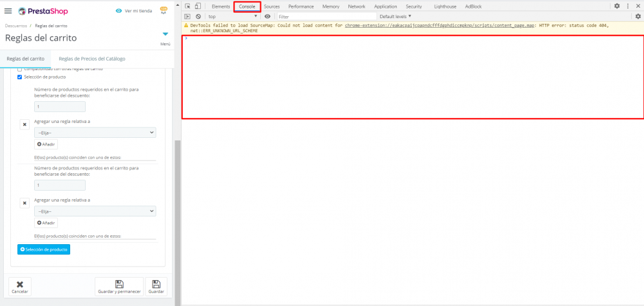Screen dimensions: 644x306
Task: Click second required products quantity field
Action: (x=60, y=186)
